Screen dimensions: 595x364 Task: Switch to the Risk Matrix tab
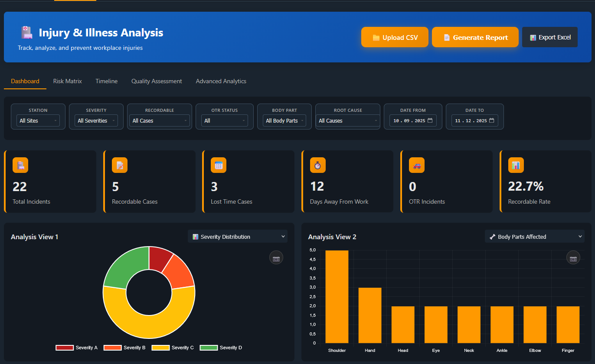[67, 81]
